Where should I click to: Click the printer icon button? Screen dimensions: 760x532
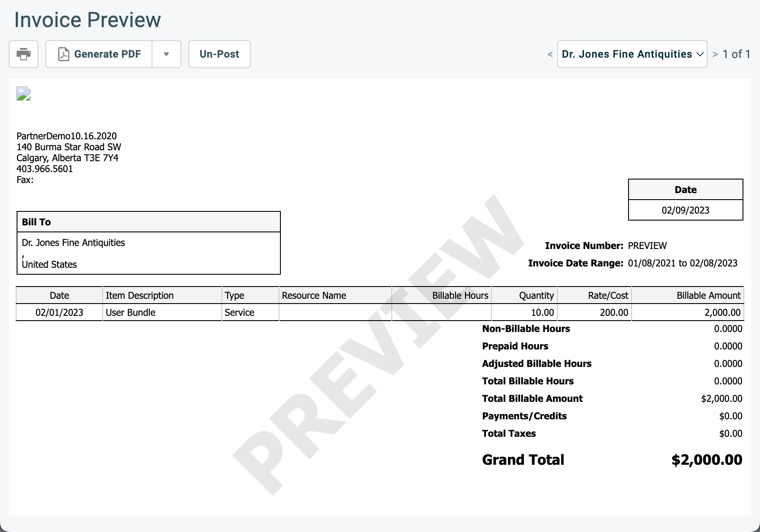(x=24, y=54)
